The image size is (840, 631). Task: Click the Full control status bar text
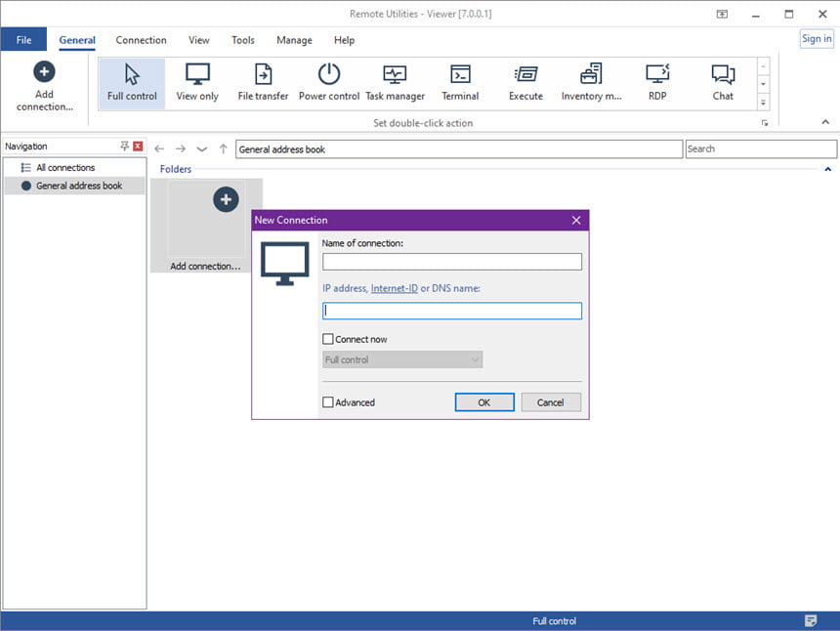pyautogui.click(x=554, y=621)
